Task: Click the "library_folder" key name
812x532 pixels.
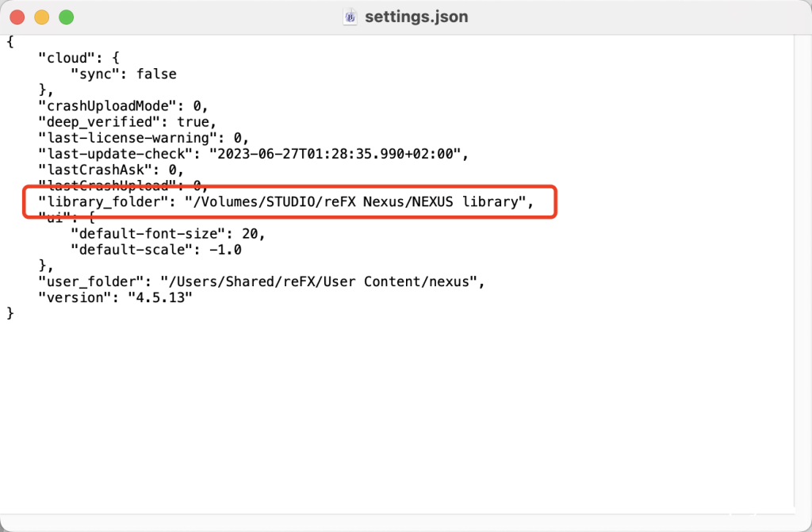Action: pos(103,202)
